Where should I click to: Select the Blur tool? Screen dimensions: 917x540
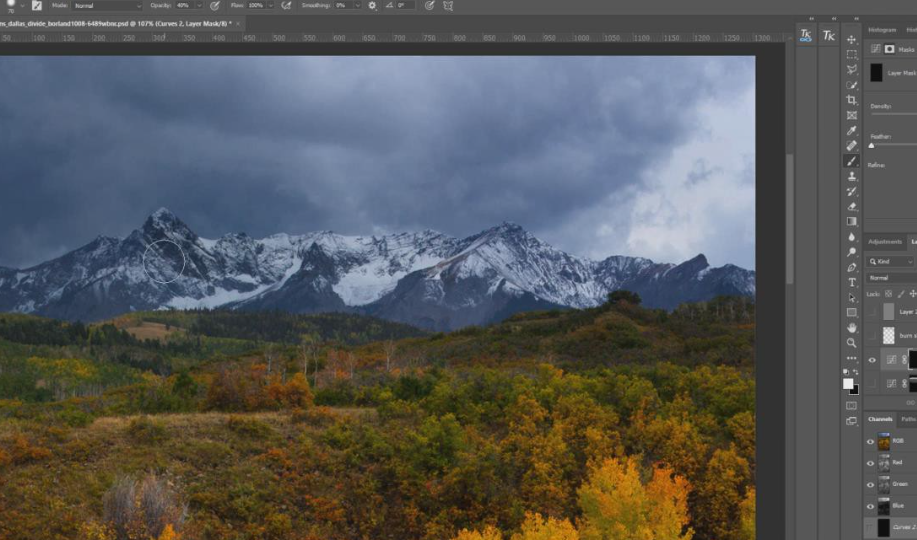click(x=852, y=237)
